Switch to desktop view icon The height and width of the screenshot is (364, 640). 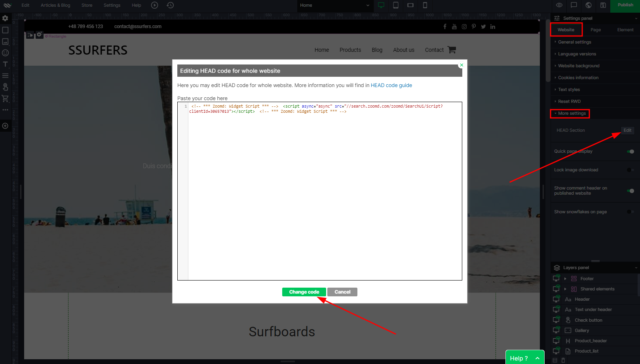click(381, 5)
